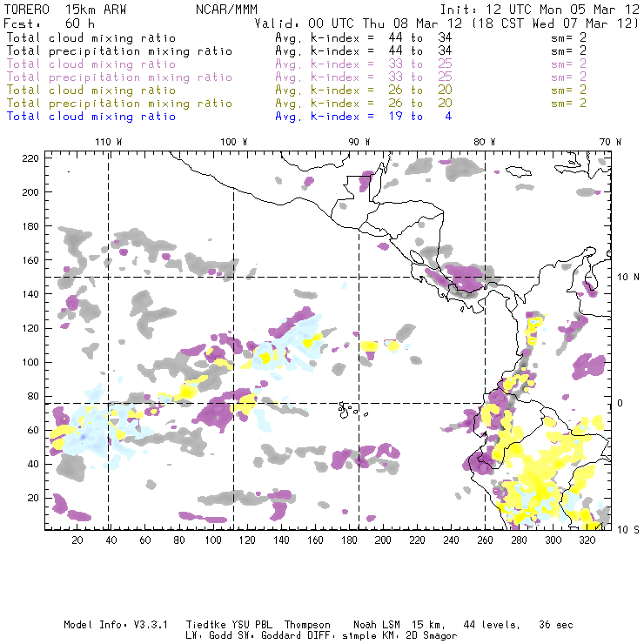644x644 pixels.
Task: Select the blue k-index range '19 to 4'
Action: pyautogui.click(x=420, y=117)
